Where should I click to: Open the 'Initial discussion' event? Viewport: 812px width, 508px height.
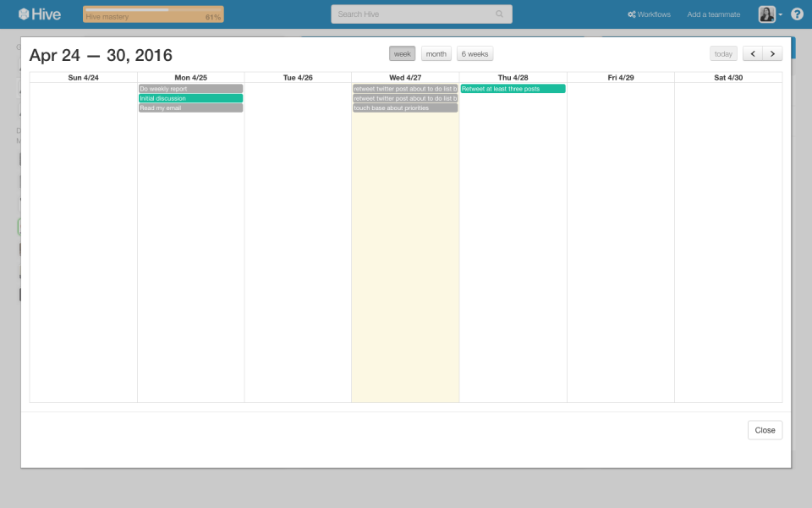(190, 98)
